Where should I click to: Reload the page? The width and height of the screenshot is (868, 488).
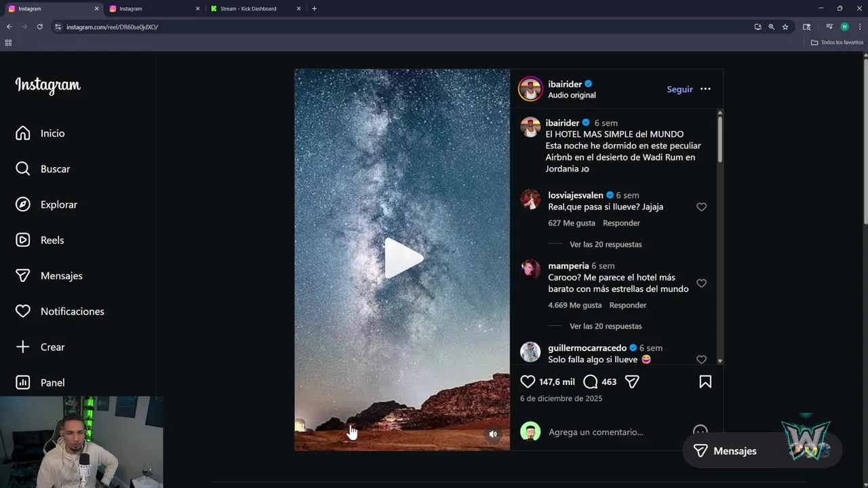(x=40, y=27)
